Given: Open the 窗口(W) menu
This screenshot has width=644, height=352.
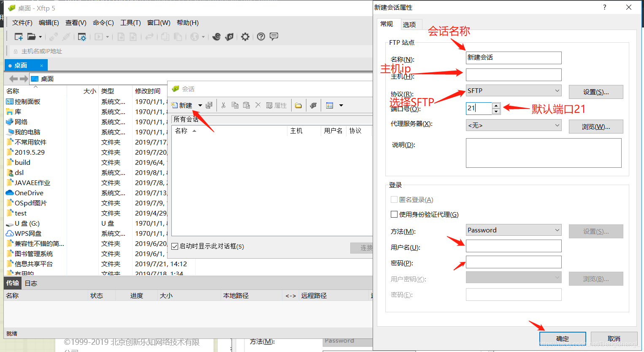Looking at the screenshot, I should click(159, 23).
